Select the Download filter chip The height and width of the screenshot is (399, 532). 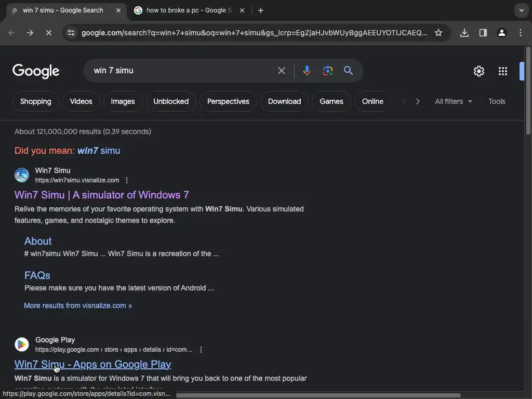tap(284, 101)
